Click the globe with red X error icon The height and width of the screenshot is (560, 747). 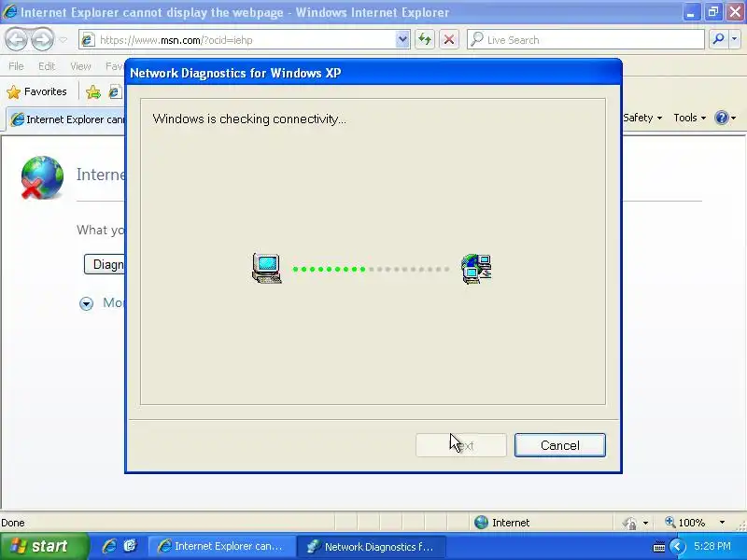pyautogui.click(x=41, y=177)
